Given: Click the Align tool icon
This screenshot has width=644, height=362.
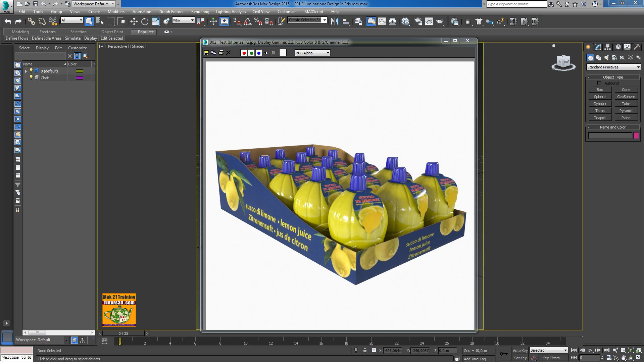Looking at the screenshot, I should [345, 21].
